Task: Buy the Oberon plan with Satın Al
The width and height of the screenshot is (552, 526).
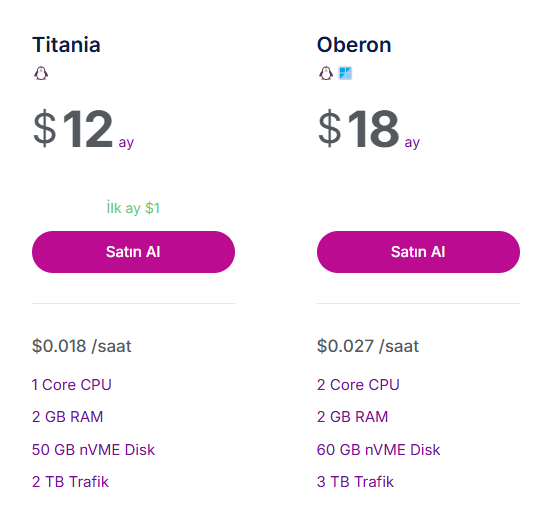Action: 418,252
